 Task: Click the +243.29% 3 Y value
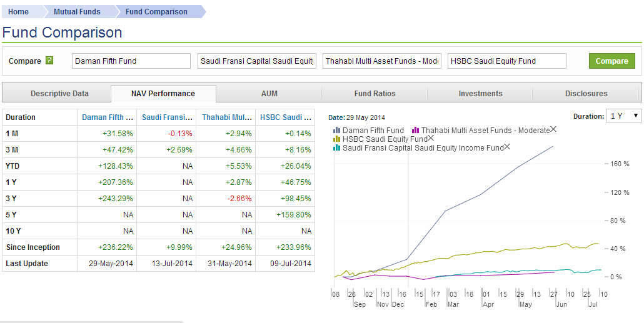point(116,199)
